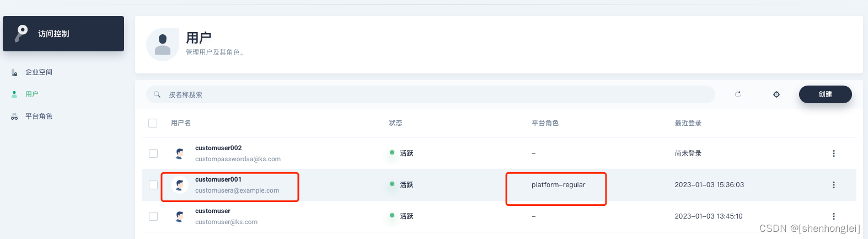This screenshot has width=868, height=239.
Task: Click the access control key icon
Action: click(x=22, y=33)
